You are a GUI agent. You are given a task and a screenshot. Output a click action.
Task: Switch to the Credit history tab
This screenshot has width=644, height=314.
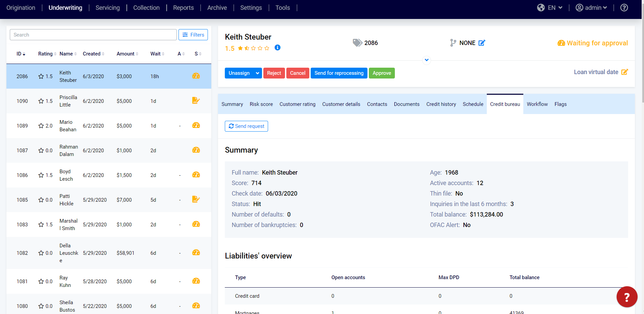click(441, 104)
